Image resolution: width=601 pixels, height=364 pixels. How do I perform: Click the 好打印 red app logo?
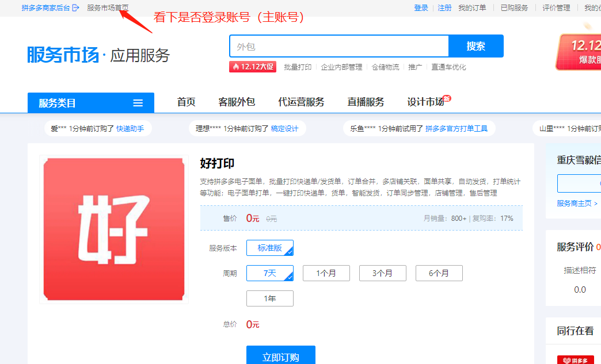click(114, 229)
